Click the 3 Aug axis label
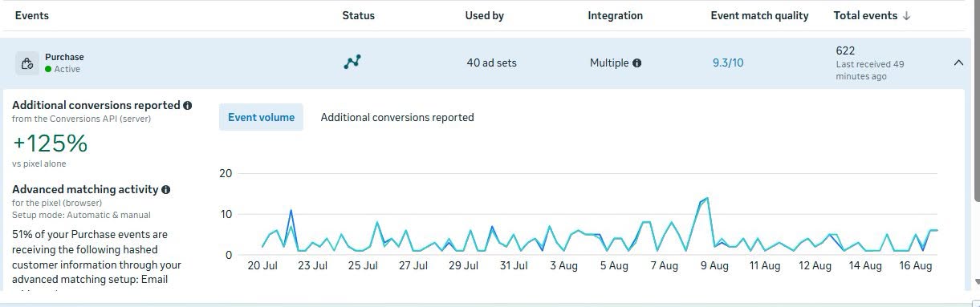The width and height of the screenshot is (980, 307). 563,266
